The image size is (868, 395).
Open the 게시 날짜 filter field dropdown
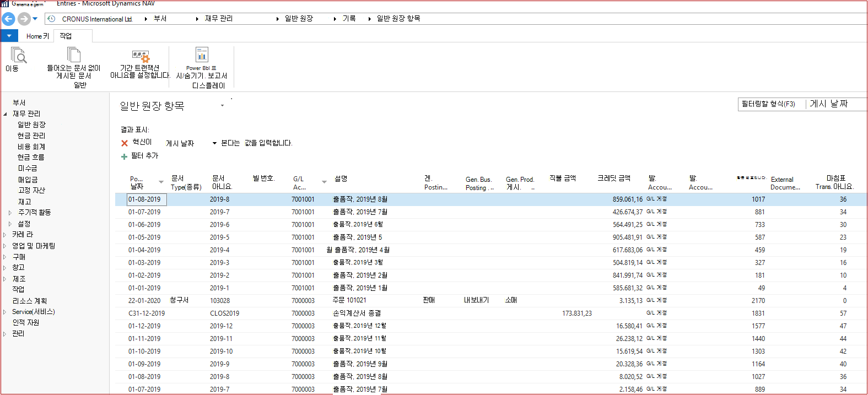(214, 143)
